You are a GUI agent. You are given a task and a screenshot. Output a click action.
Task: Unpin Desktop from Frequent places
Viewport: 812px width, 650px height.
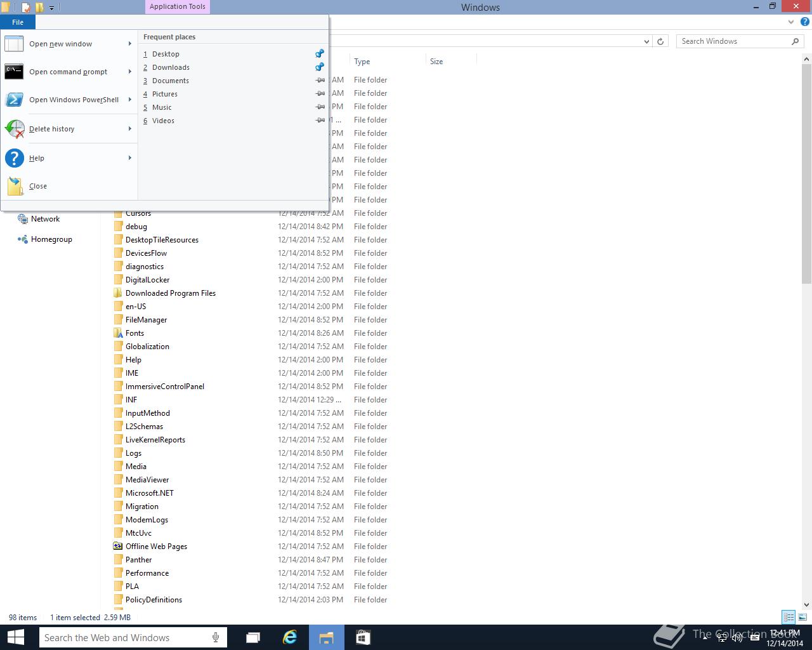tap(320, 54)
